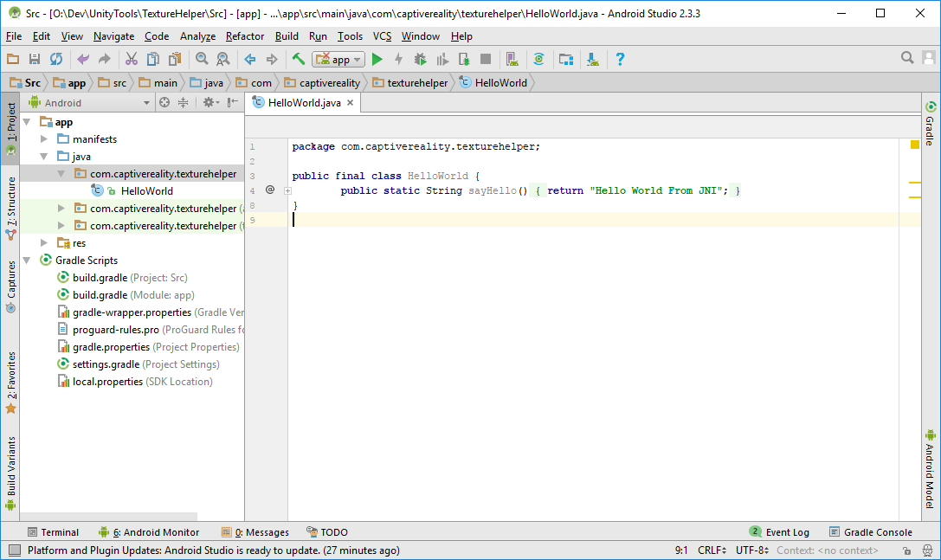The height and width of the screenshot is (560, 941).
Task: Click the Synchronize icon in the toolbar
Action: (x=56, y=59)
